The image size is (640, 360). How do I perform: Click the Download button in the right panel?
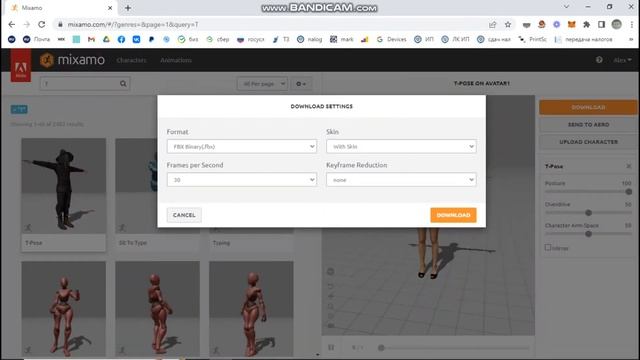pos(588,107)
